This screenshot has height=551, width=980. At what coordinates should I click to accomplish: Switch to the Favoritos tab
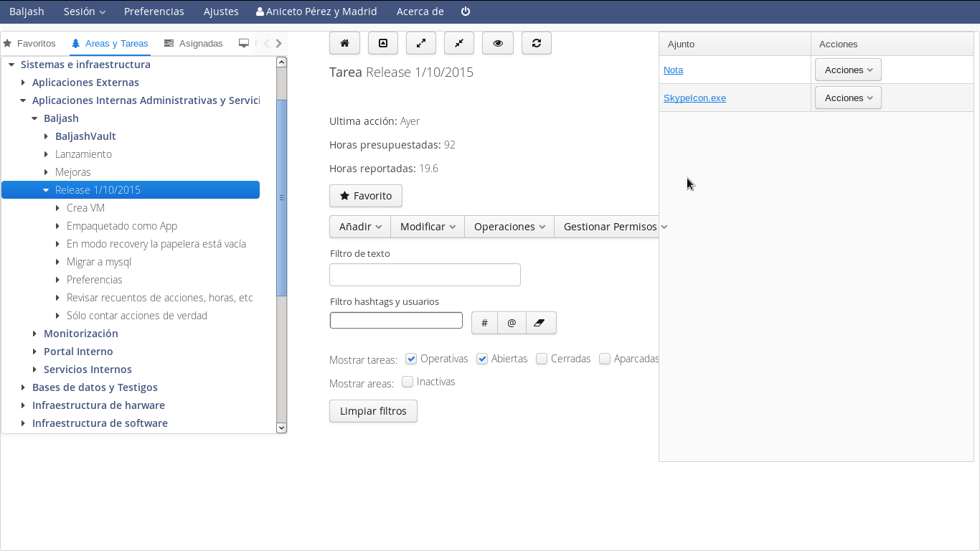click(x=29, y=44)
